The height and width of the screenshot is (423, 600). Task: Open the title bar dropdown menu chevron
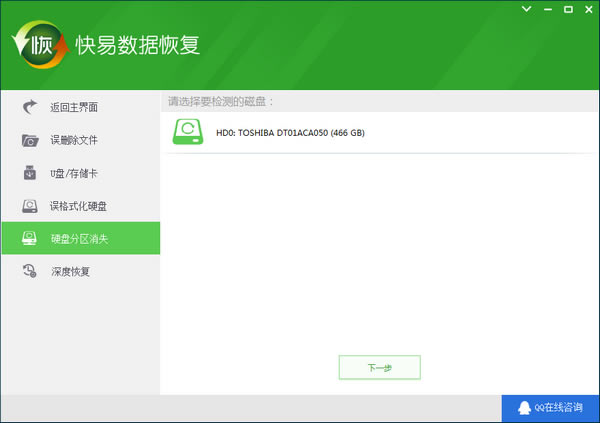pos(527,9)
